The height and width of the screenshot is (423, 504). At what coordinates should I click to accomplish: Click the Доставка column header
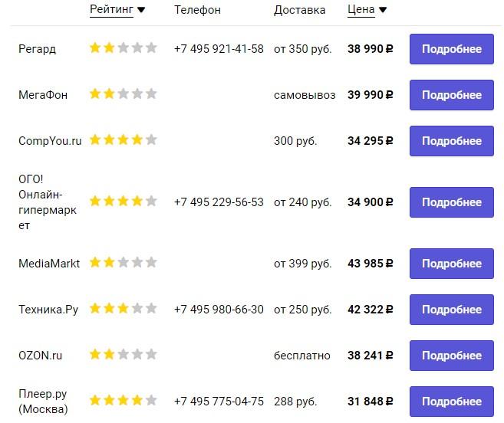[x=299, y=10]
